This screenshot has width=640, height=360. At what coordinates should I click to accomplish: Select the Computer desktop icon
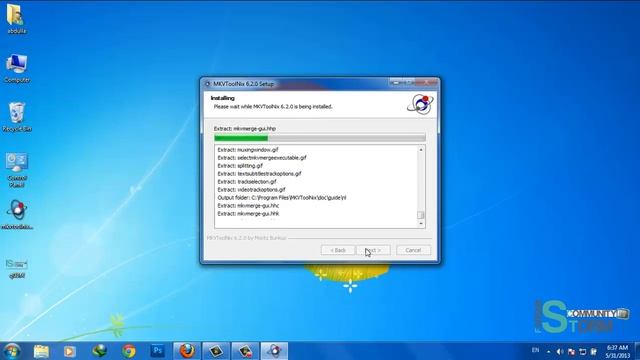click(x=16, y=68)
